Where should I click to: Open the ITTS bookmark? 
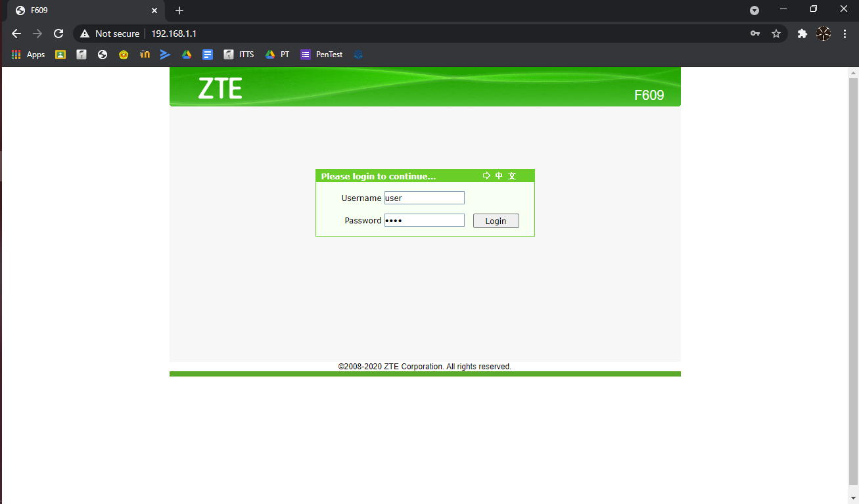[239, 55]
